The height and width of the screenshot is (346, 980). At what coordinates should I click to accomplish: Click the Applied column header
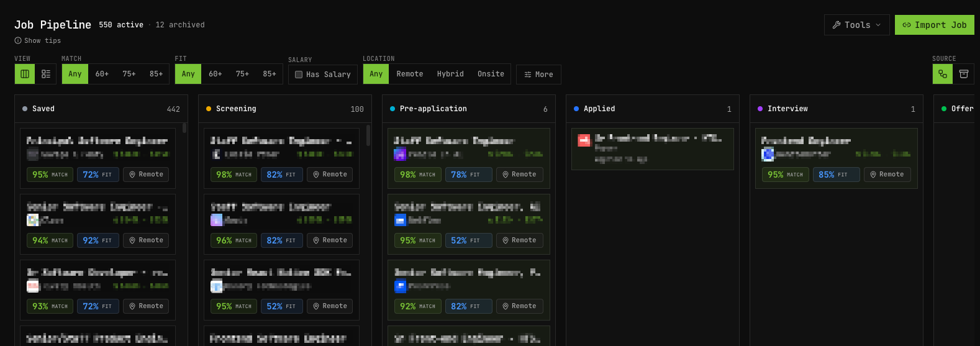(x=653, y=109)
